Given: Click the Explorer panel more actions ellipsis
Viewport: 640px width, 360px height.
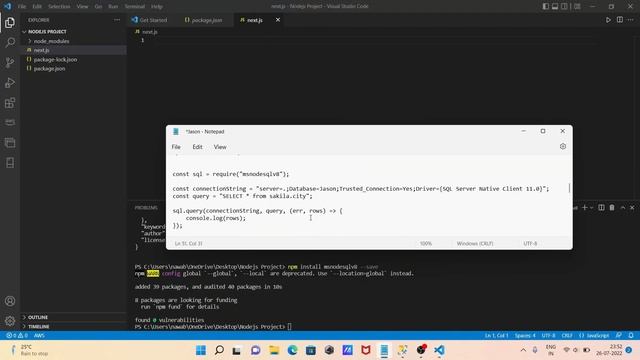Looking at the screenshot, I should click(117, 20).
